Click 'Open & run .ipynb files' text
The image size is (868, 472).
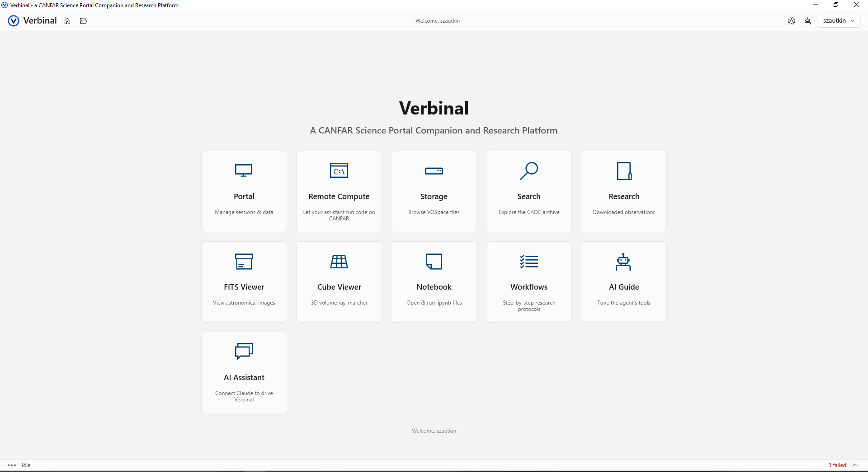pos(434,303)
